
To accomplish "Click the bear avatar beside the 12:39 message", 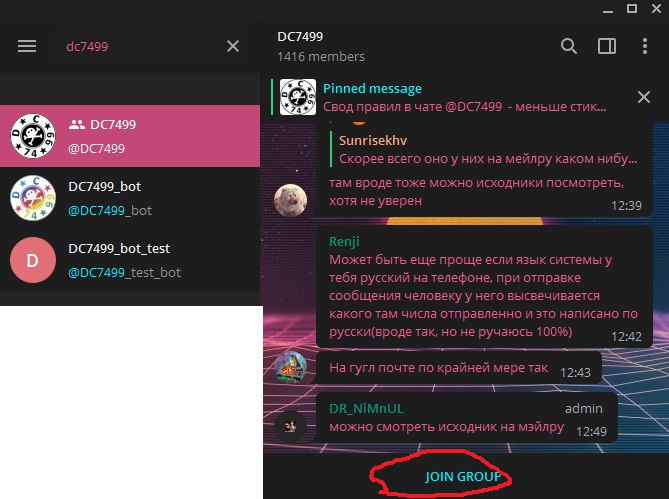I will click(x=290, y=200).
